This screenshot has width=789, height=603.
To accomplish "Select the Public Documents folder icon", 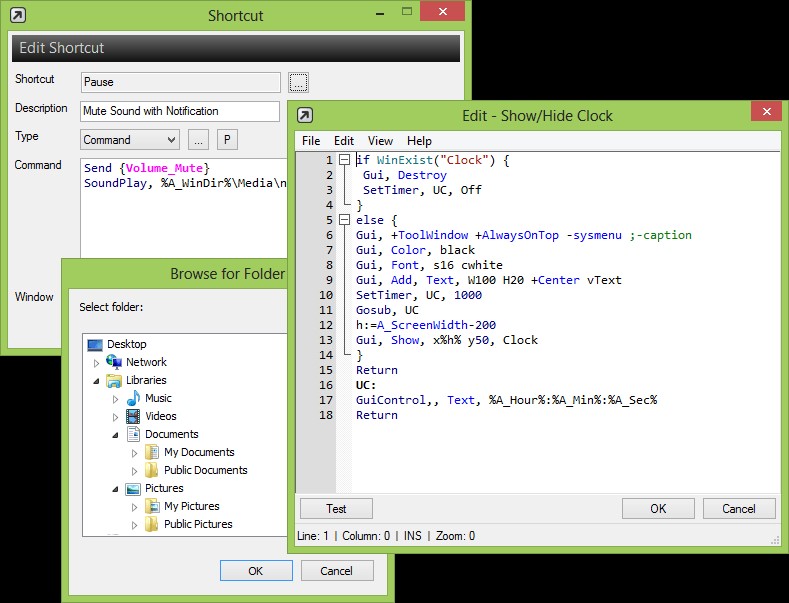I will click(152, 470).
